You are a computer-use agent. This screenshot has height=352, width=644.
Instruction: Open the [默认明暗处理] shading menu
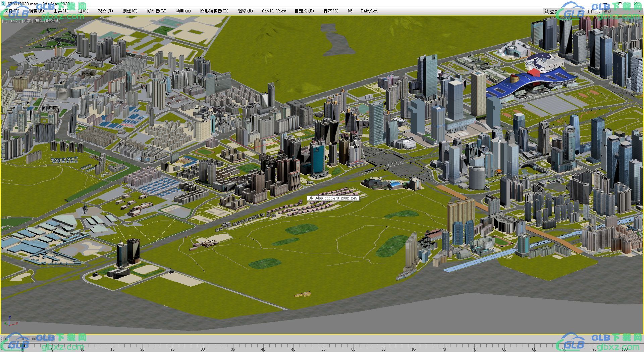[x=47, y=21]
